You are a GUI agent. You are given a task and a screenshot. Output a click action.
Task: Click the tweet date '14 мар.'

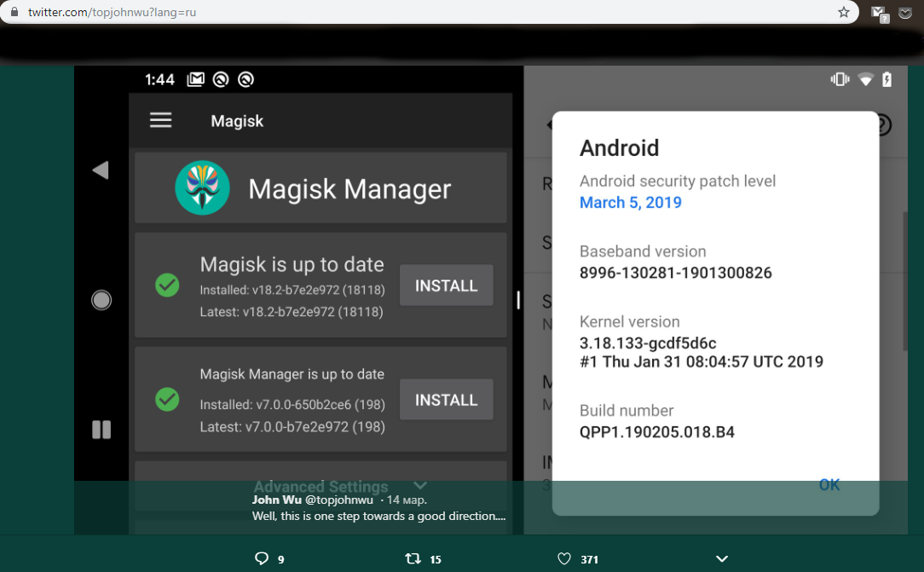(x=407, y=500)
